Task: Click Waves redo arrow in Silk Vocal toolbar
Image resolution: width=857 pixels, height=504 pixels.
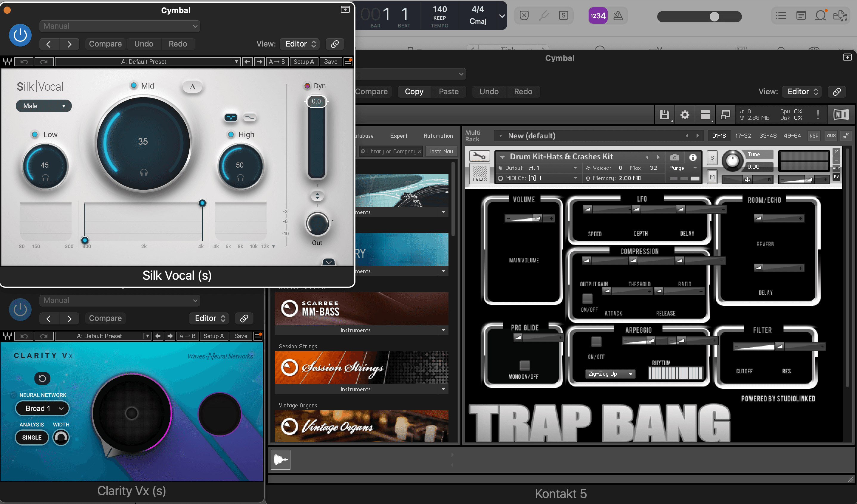Action: click(44, 61)
